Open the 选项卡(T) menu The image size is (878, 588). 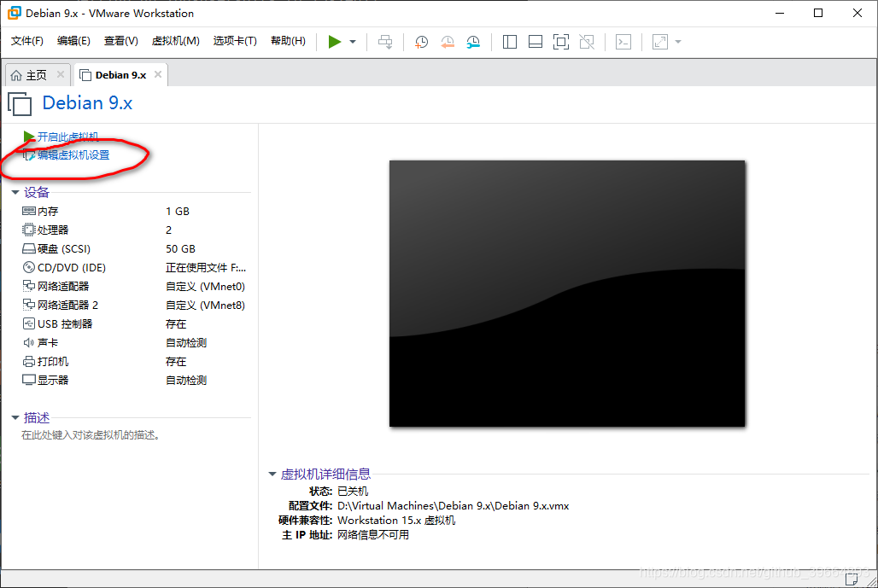tap(235, 41)
